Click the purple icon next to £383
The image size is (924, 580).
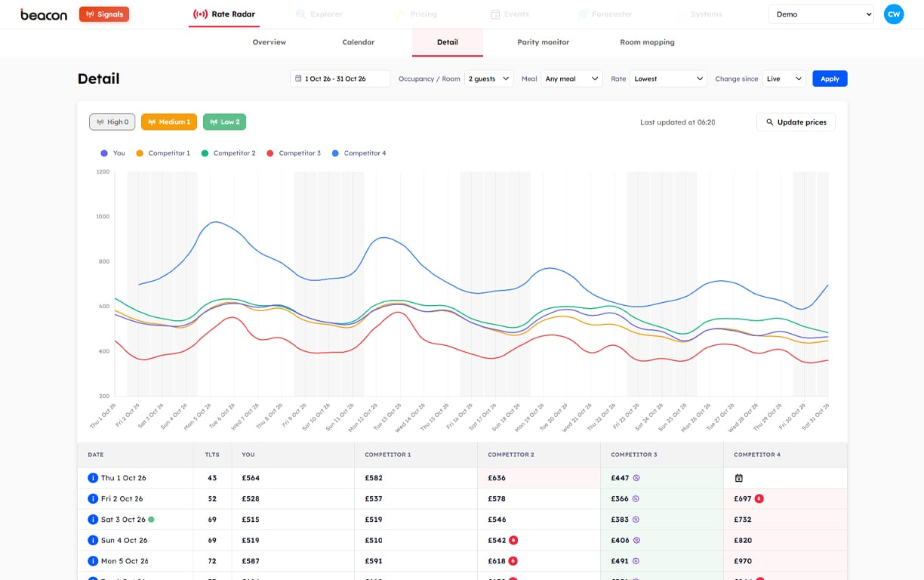pyautogui.click(x=636, y=520)
